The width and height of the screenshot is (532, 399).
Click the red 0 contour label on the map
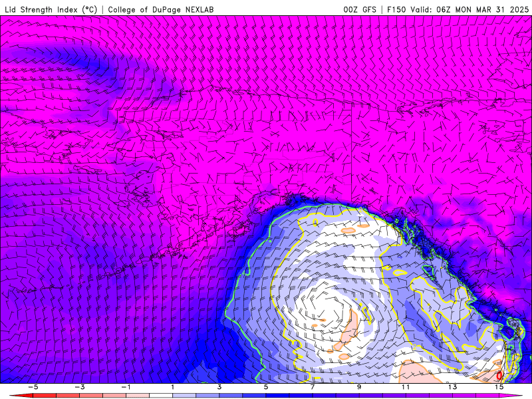(499, 376)
